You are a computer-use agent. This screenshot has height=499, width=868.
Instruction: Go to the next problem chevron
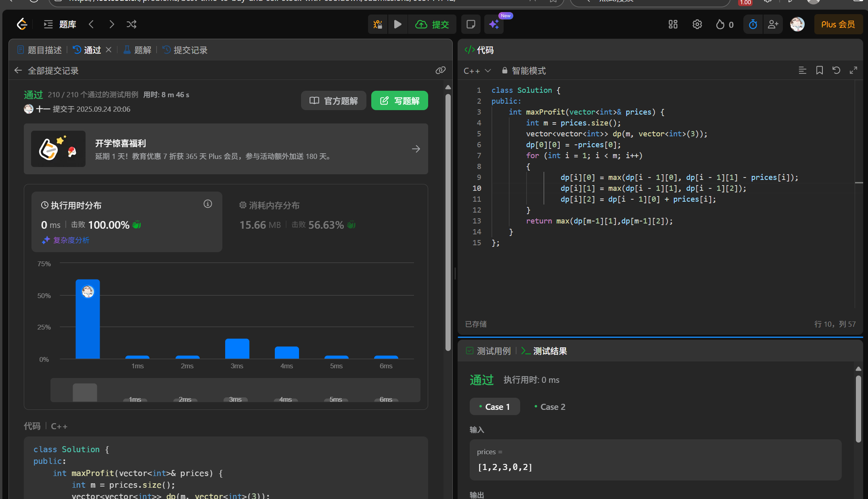pyautogui.click(x=112, y=25)
